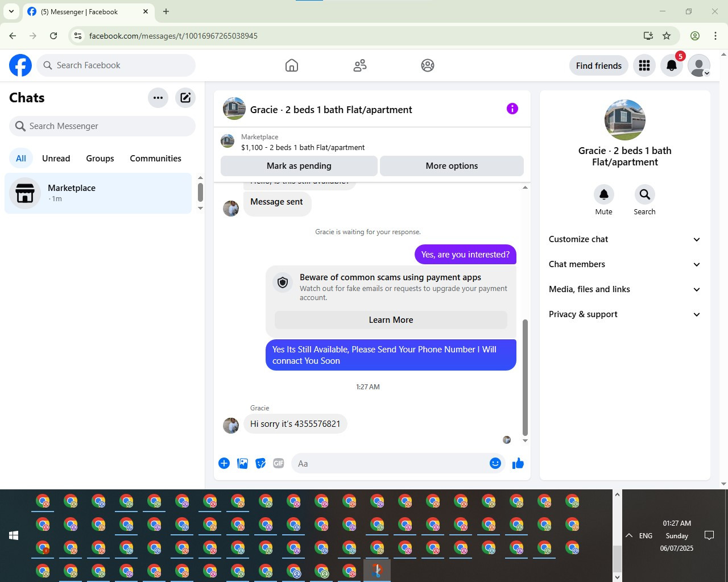Show hidden system tray icons chevron
The width and height of the screenshot is (728, 582).
629,535
